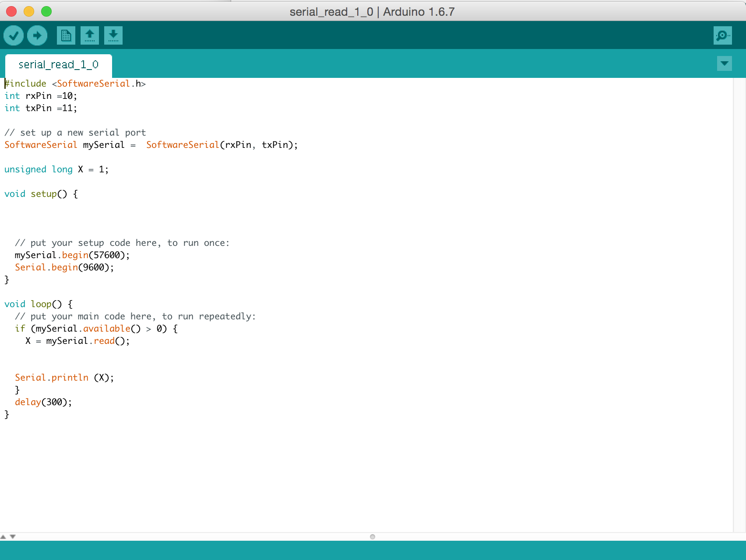Click the window title 'serial_read_1_0 | Arduino 1.6.7'
The width and height of the screenshot is (746, 560).
click(372, 12)
